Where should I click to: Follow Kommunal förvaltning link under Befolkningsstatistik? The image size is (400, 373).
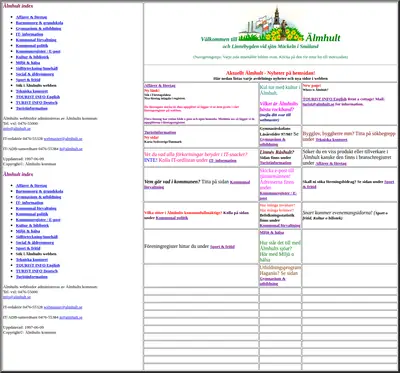pos(280,226)
